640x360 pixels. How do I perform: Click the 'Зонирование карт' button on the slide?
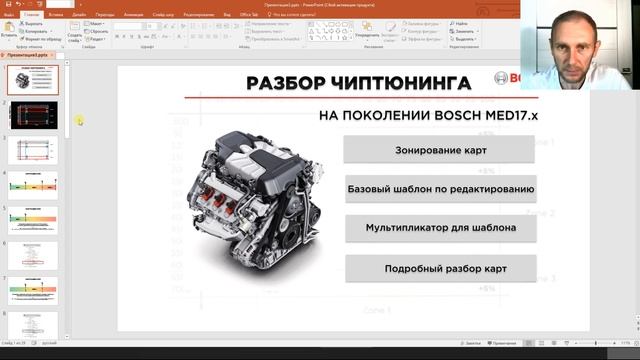[x=439, y=150]
